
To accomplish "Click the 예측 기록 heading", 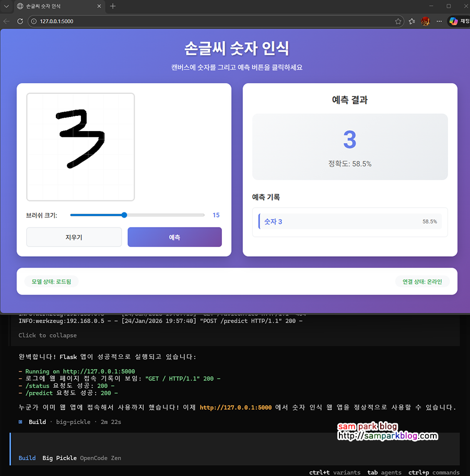I will click(266, 197).
